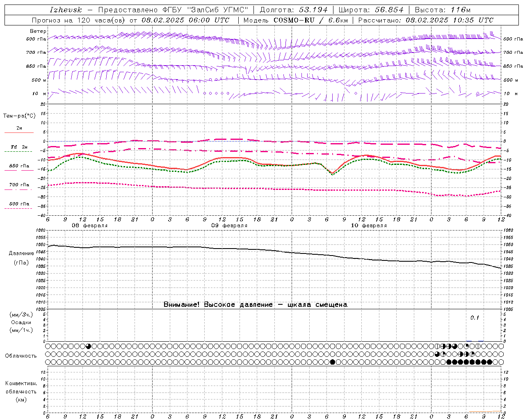Click the mostly-filled cloud symbol on 08 февраля
The width and height of the screenshot is (525, 420).
88,346
